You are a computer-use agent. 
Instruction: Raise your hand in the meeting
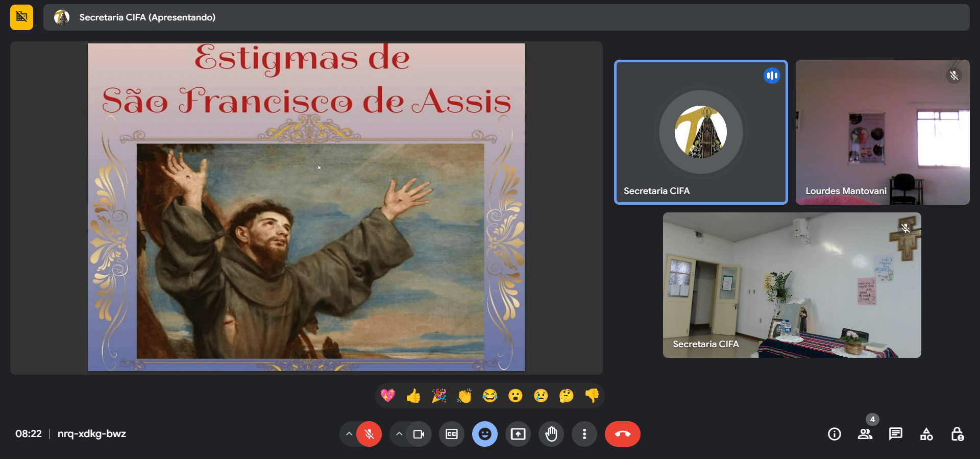click(551, 434)
